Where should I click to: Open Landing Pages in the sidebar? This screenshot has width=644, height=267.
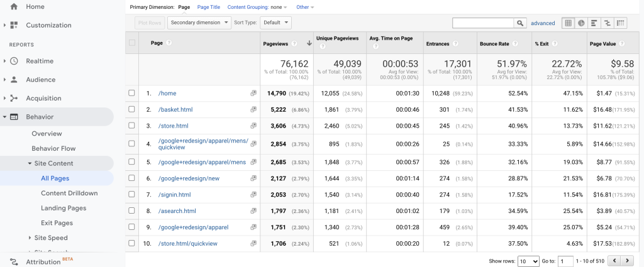pos(64,208)
